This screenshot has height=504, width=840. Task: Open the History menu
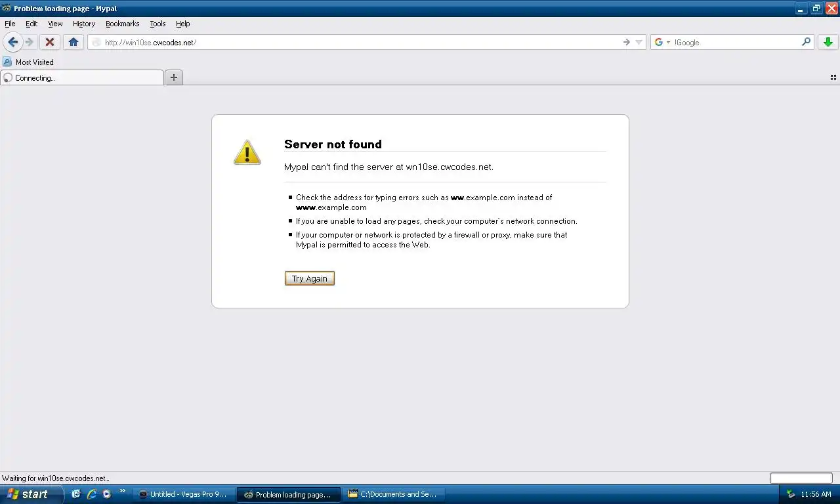click(84, 24)
